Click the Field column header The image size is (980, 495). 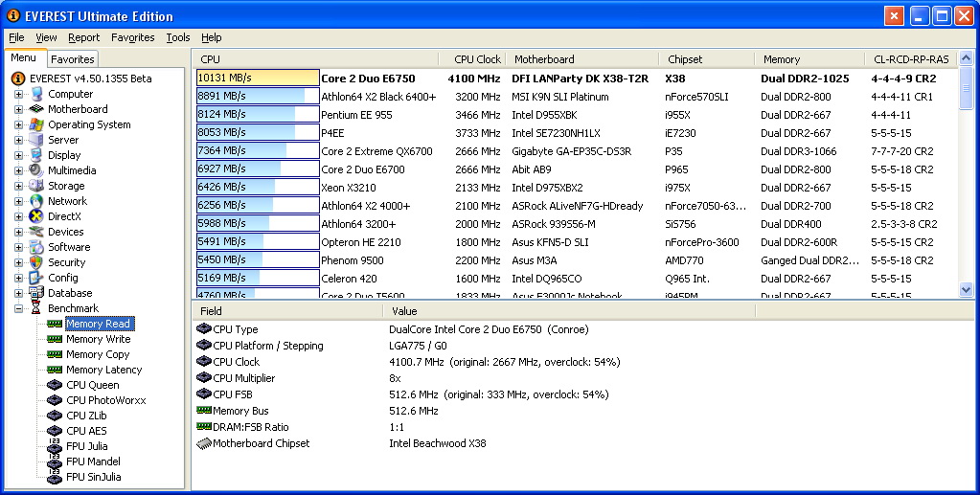coord(286,310)
